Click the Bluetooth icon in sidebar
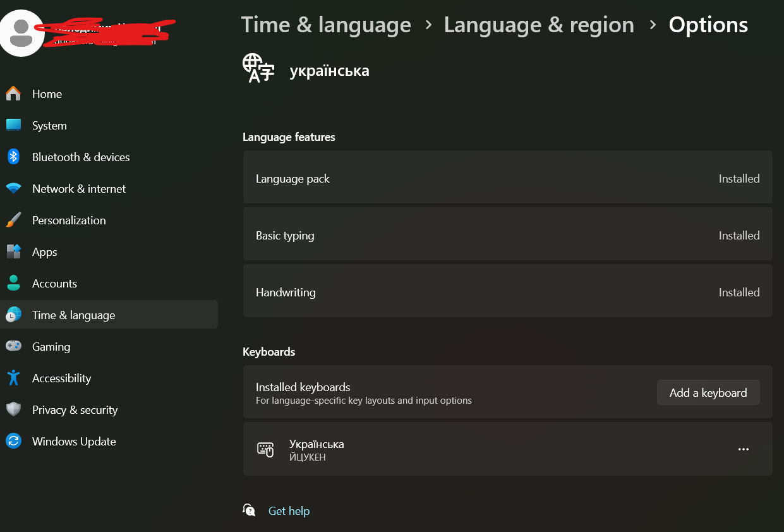The height and width of the screenshot is (532, 784). tap(13, 157)
